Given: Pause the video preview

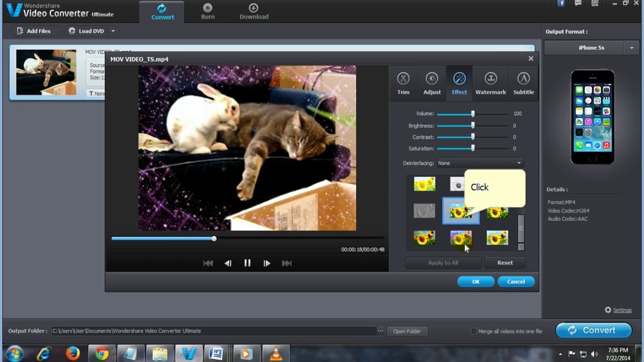Looking at the screenshot, I should (x=247, y=263).
